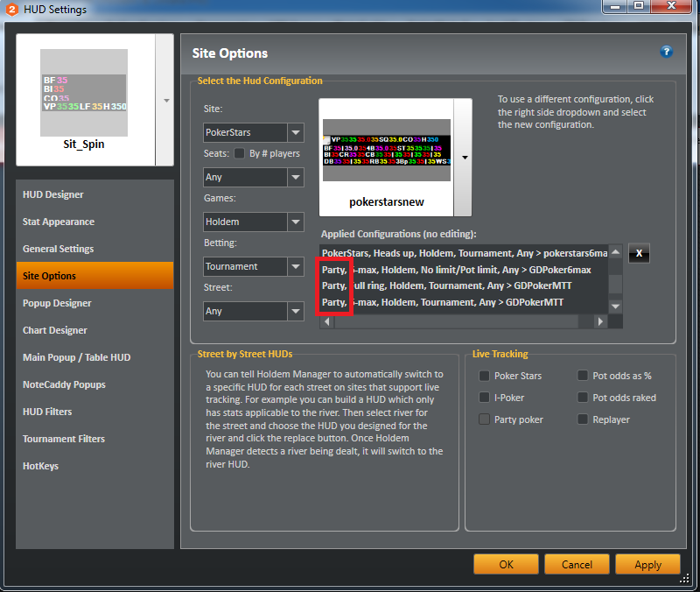Open the Games dropdown showing Holdem
This screenshot has width=700, height=592.
254,222
